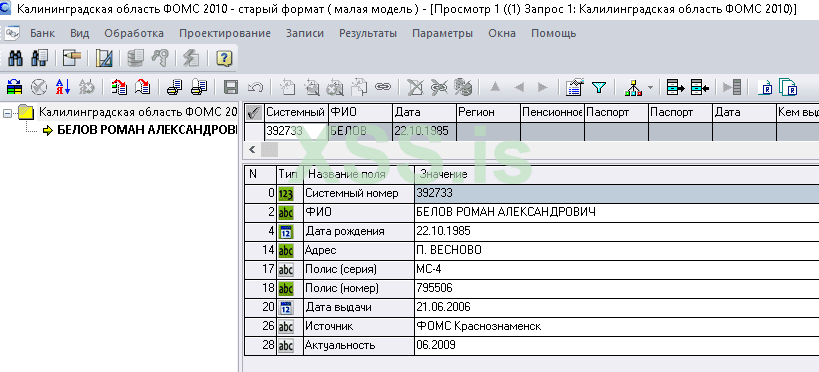This screenshot has width=819, height=372.
Task: Click the ruler and triangle design icon
Action: [x=104, y=58]
